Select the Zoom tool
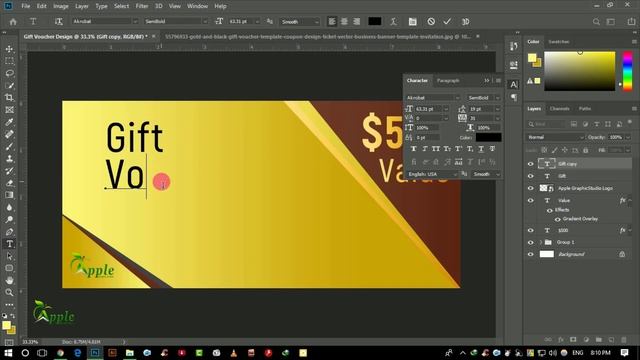 [x=9, y=293]
